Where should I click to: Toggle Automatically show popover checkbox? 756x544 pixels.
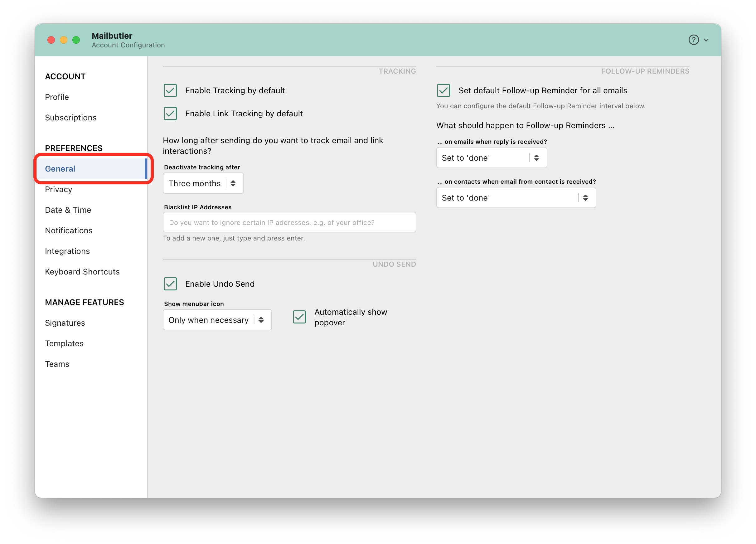click(300, 317)
